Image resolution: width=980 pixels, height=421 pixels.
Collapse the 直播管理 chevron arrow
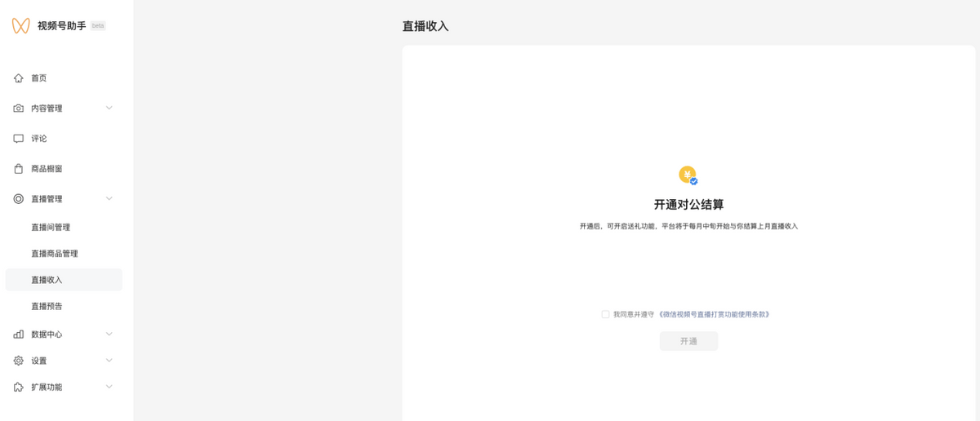109,198
